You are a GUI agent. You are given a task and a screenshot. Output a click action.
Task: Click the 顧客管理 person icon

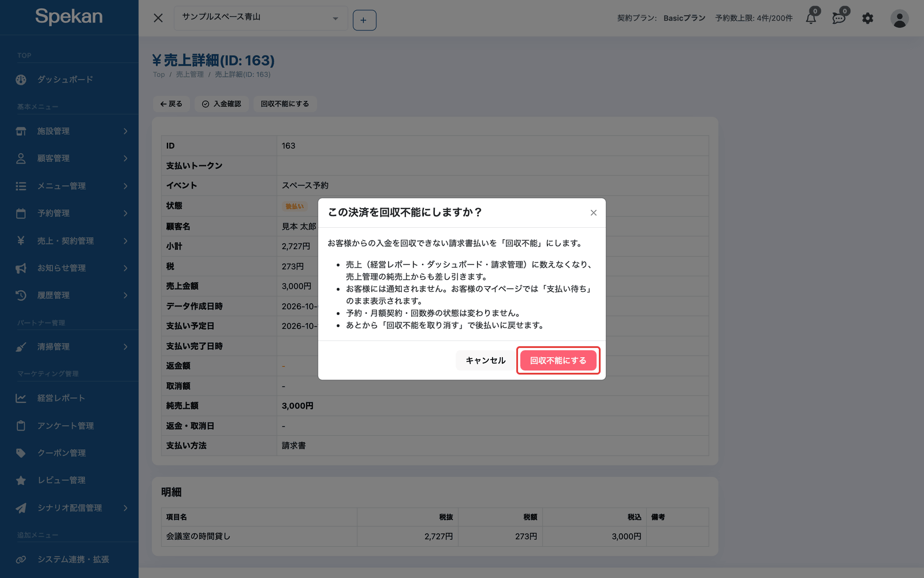[x=21, y=158]
